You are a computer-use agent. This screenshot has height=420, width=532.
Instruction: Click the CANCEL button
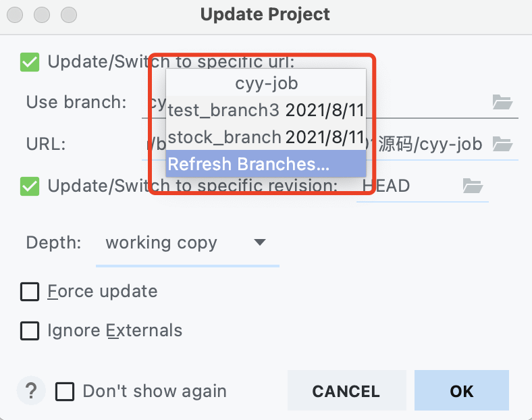[x=346, y=391]
